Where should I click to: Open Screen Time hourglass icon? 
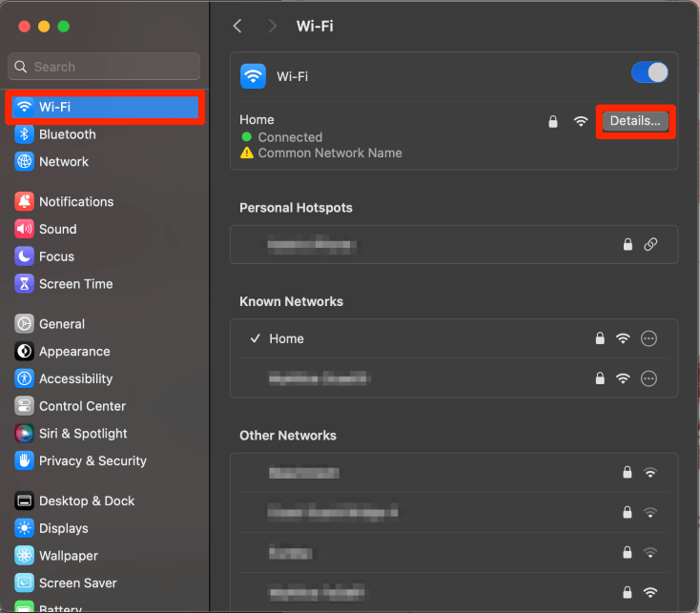click(24, 284)
